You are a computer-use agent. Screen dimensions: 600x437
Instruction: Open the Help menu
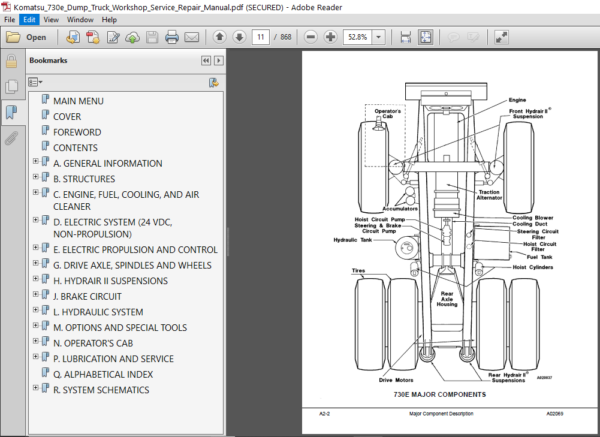tap(109, 20)
